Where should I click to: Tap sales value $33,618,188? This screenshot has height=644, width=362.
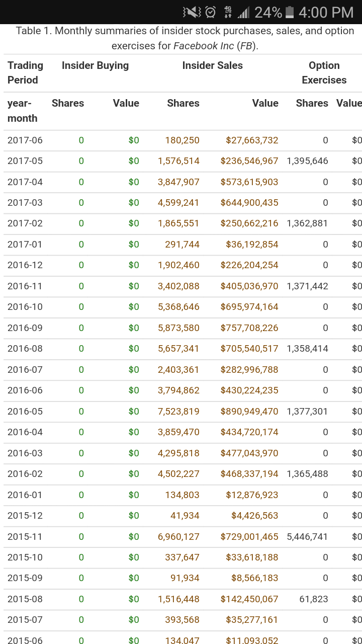click(x=252, y=557)
